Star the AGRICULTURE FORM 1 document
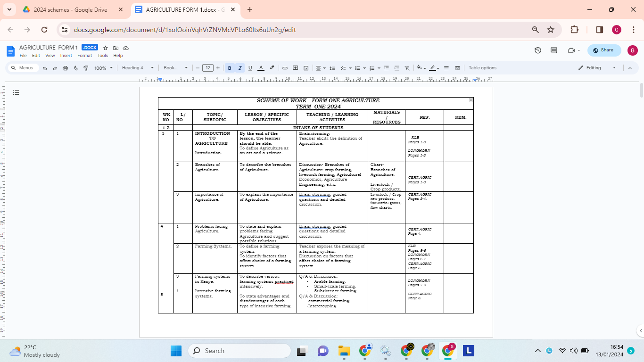644x362 pixels. 106,48
